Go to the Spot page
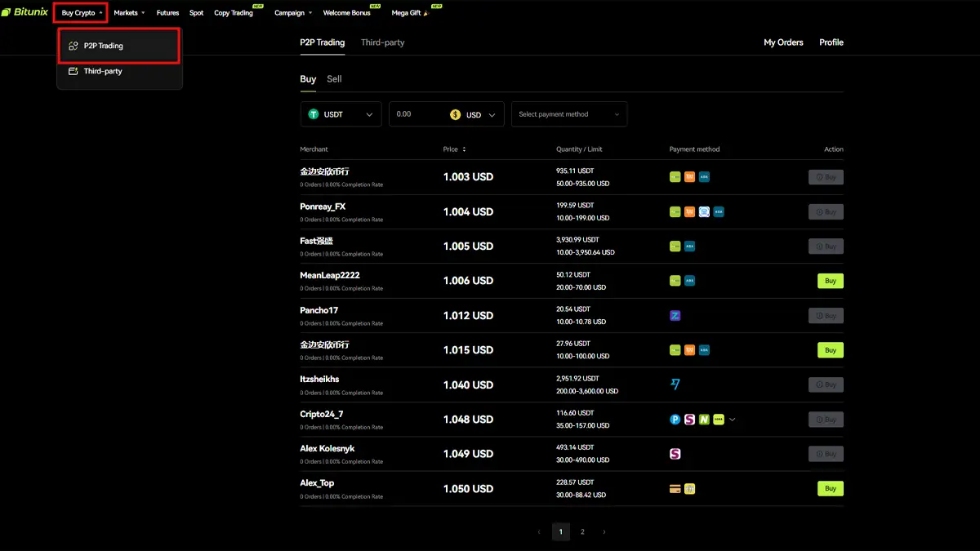The image size is (980, 551). click(196, 13)
